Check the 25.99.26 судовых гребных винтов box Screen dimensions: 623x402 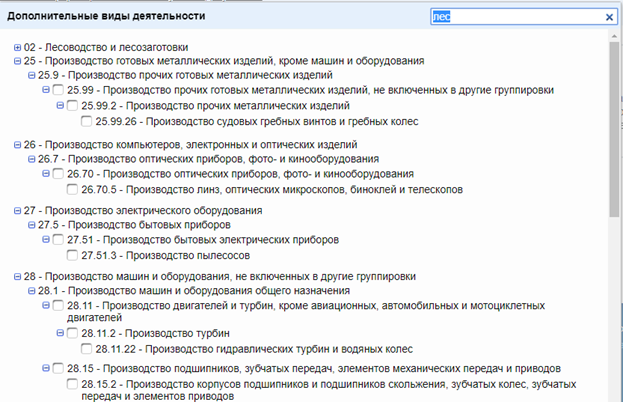coord(87,122)
